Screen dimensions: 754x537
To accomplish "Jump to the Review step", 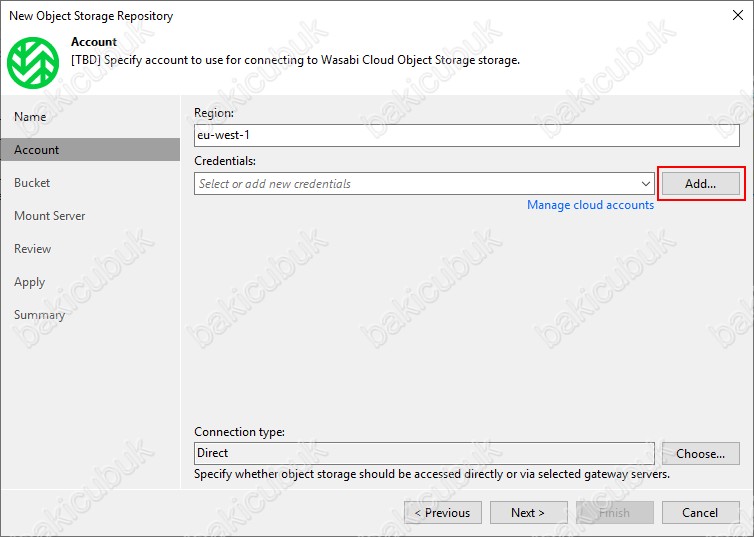I will (32, 249).
